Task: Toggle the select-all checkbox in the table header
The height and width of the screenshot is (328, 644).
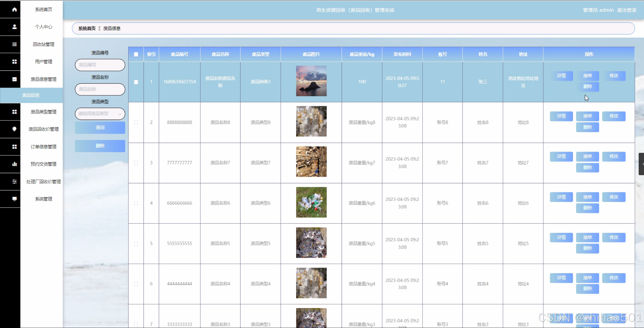Action: coord(136,54)
